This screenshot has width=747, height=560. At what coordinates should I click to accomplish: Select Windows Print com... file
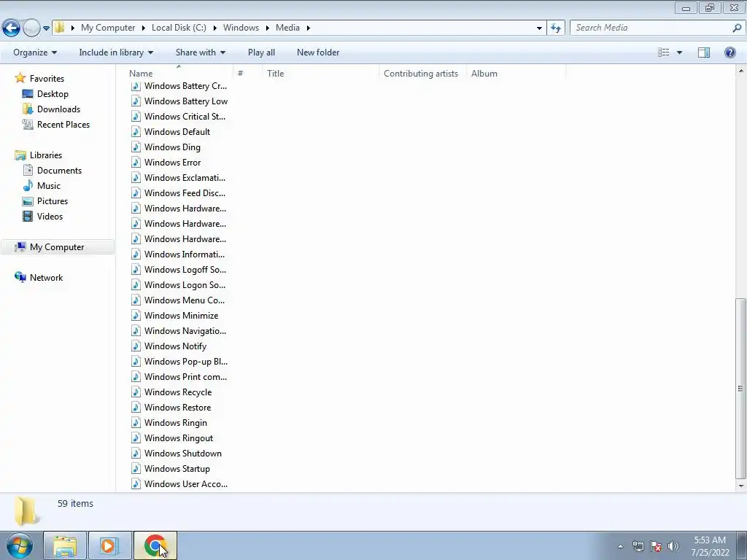pos(179,377)
